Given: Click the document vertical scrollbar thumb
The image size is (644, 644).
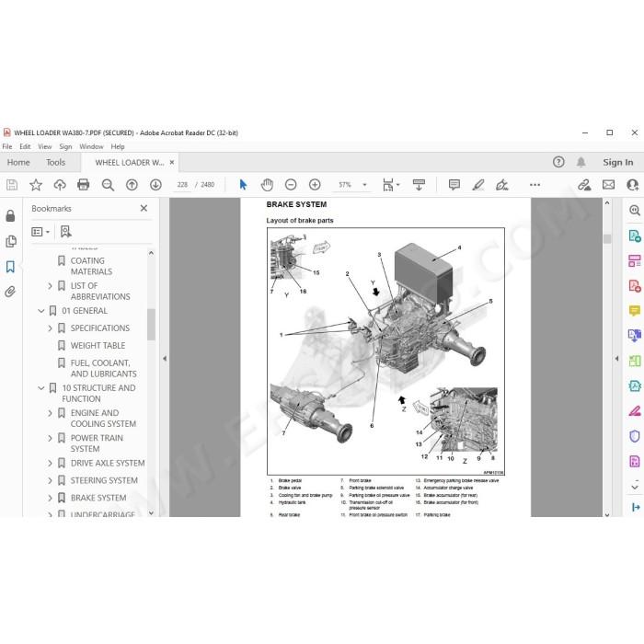Looking at the screenshot, I should [607, 238].
